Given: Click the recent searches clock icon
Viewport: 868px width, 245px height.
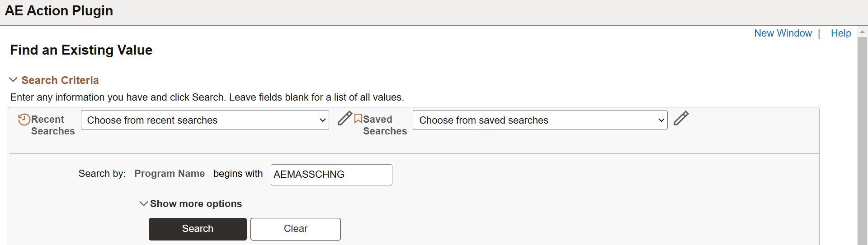Looking at the screenshot, I should (24, 120).
